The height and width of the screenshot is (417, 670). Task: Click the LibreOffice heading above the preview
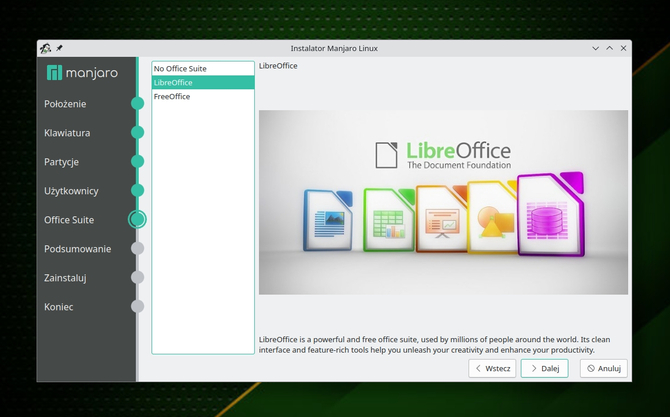[278, 66]
